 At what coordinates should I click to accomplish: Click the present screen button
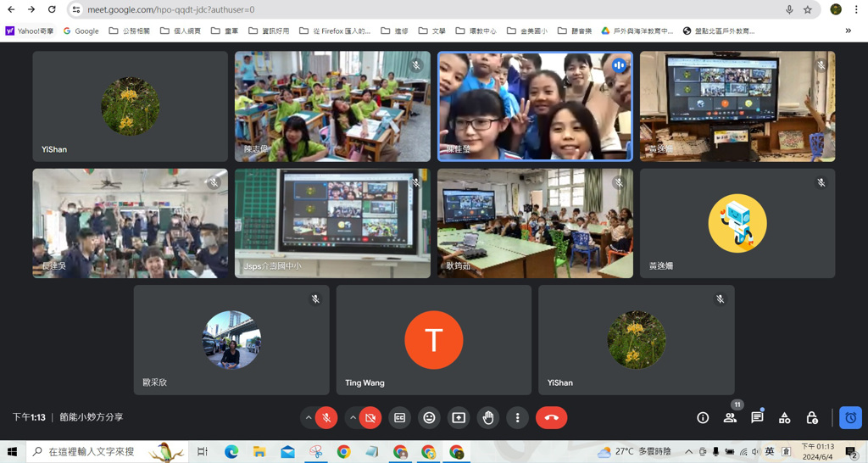pyautogui.click(x=459, y=417)
